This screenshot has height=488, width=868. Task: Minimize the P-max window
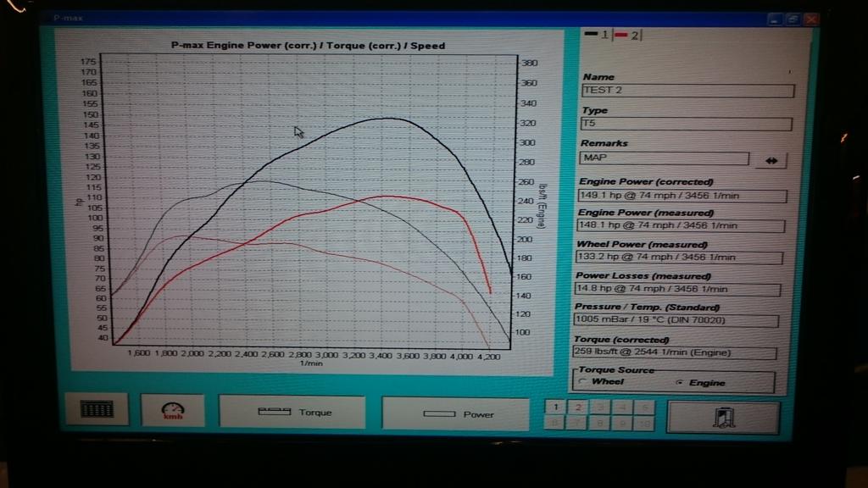[x=774, y=19]
